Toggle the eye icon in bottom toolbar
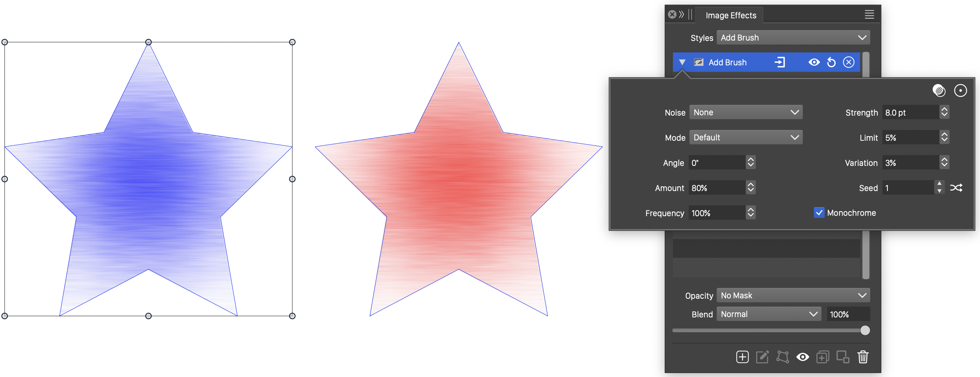Viewport: 980px width, 377px height. (803, 357)
